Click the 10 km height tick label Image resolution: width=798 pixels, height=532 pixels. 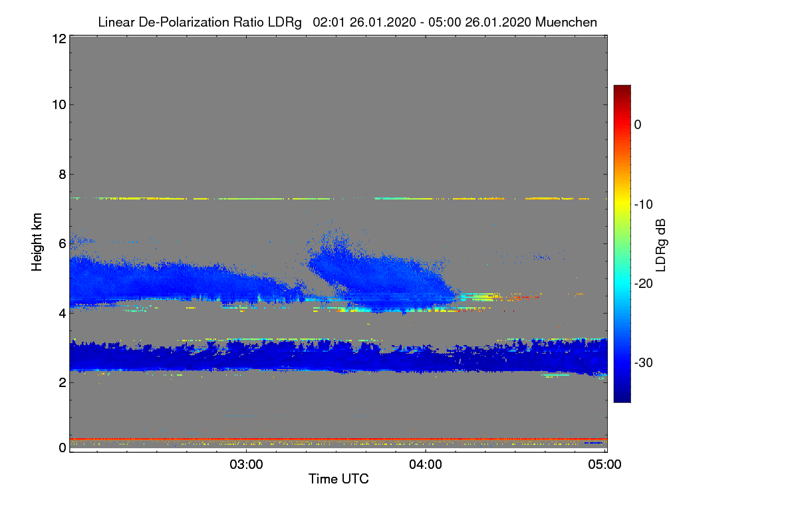pos(58,104)
